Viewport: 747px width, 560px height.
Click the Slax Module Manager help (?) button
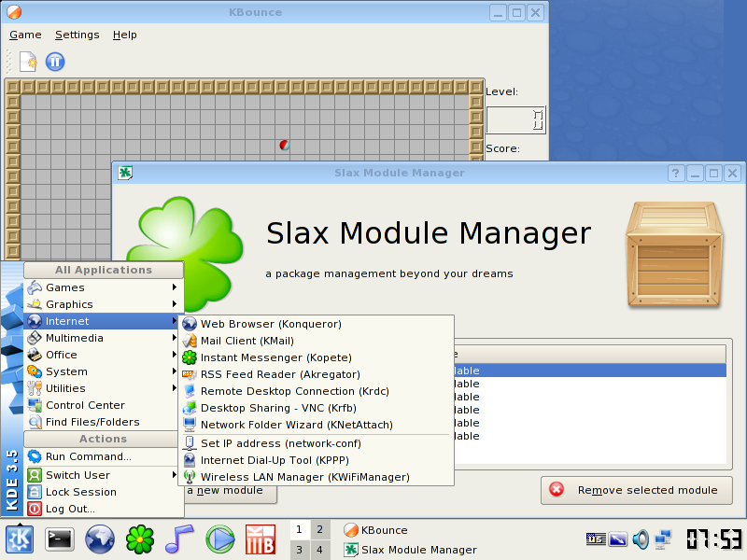[675, 174]
